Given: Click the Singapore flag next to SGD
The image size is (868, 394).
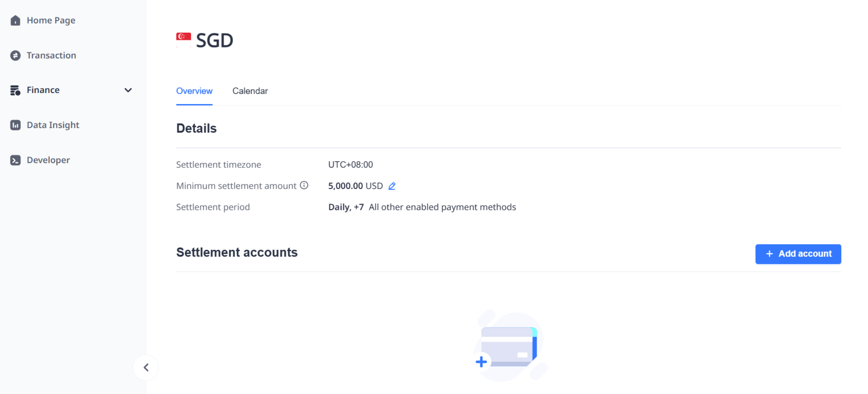Looking at the screenshot, I should (183, 38).
